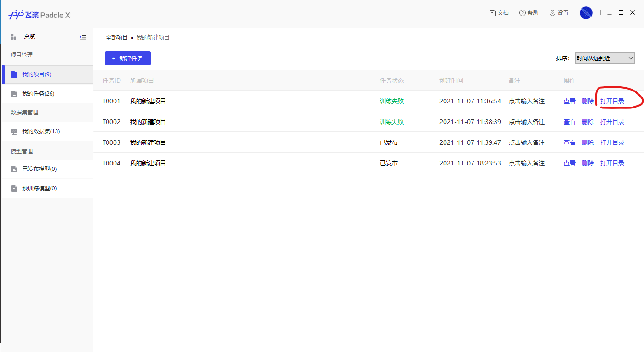The width and height of the screenshot is (644, 352).
Task: Select the My Datasets sidebar icon
Action: [14, 131]
